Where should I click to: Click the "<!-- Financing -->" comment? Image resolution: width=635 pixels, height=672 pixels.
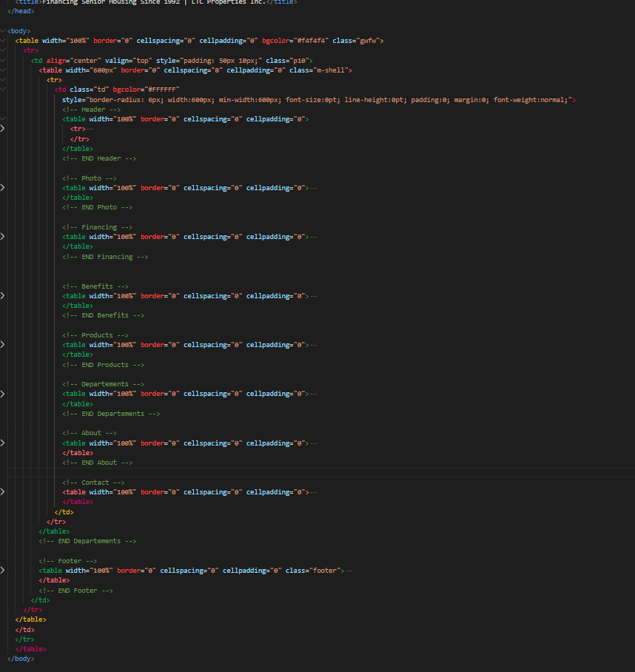[97, 227]
